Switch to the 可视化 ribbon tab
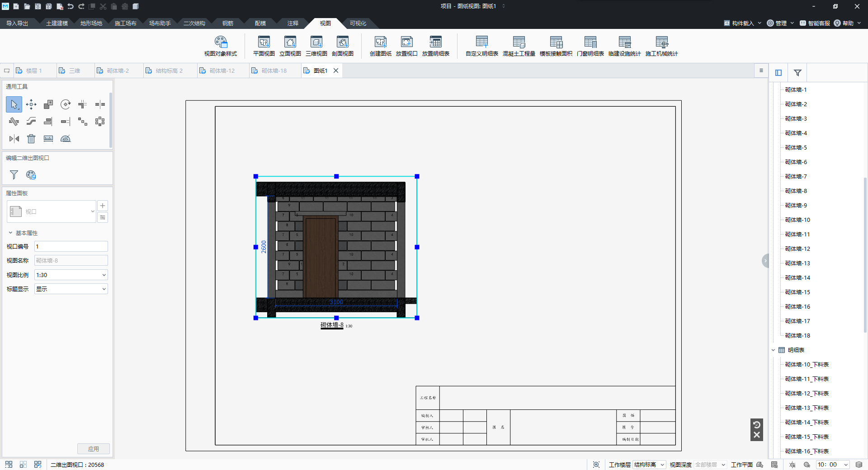The height and width of the screenshot is (470, 868). coord(358,23)
